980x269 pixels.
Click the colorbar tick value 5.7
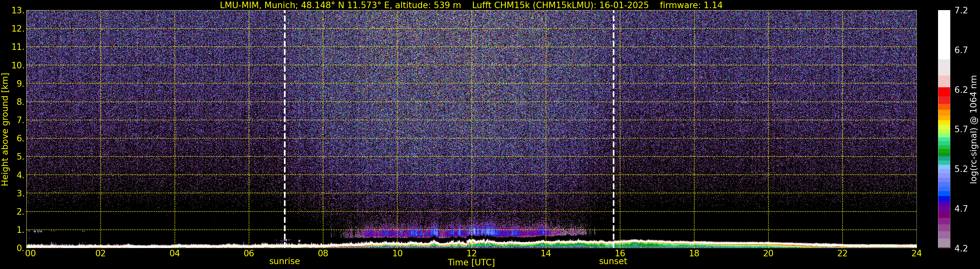(961, 129)
